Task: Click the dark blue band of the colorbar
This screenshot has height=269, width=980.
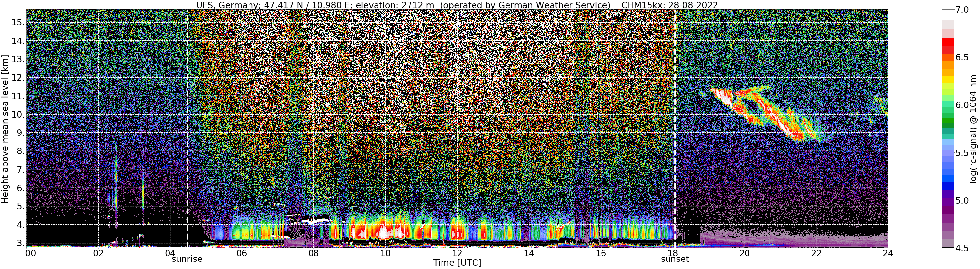Action: click(x=948, y=186)
